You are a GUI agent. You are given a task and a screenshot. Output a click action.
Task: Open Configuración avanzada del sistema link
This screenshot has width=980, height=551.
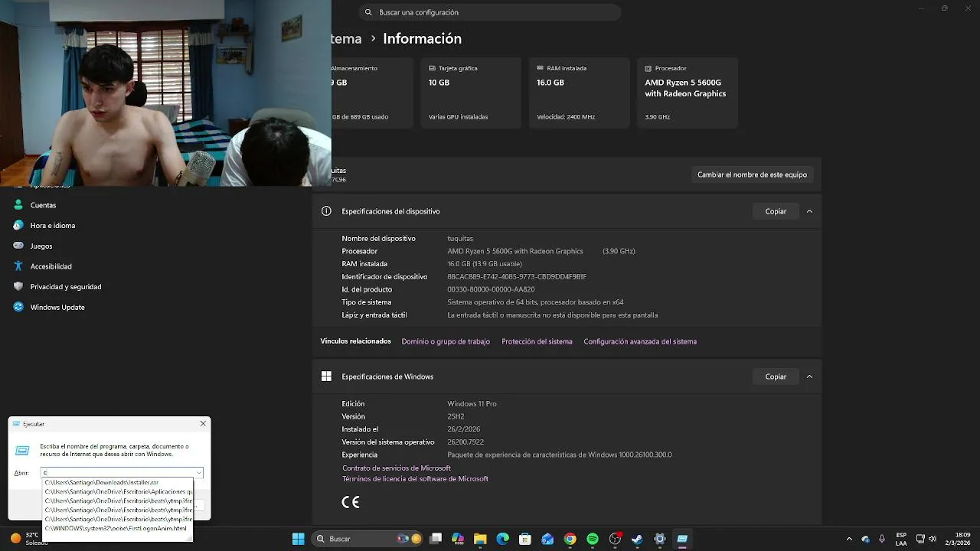tap(640, 341)
